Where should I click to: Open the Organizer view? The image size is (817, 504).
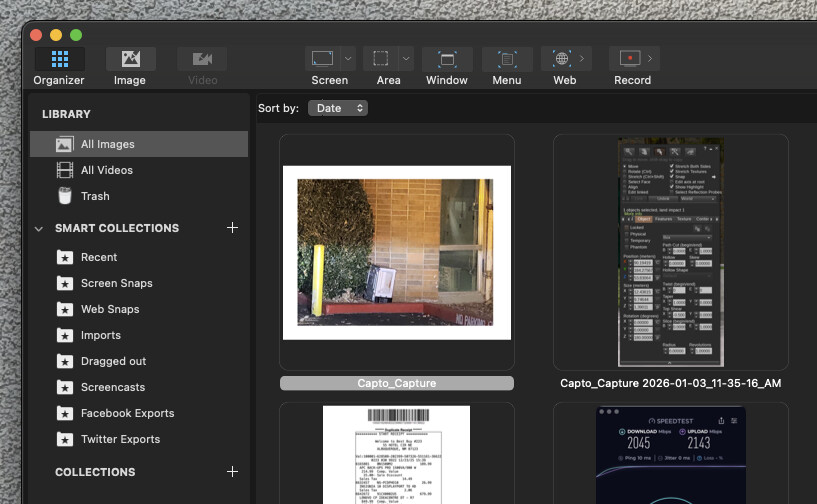59,59
